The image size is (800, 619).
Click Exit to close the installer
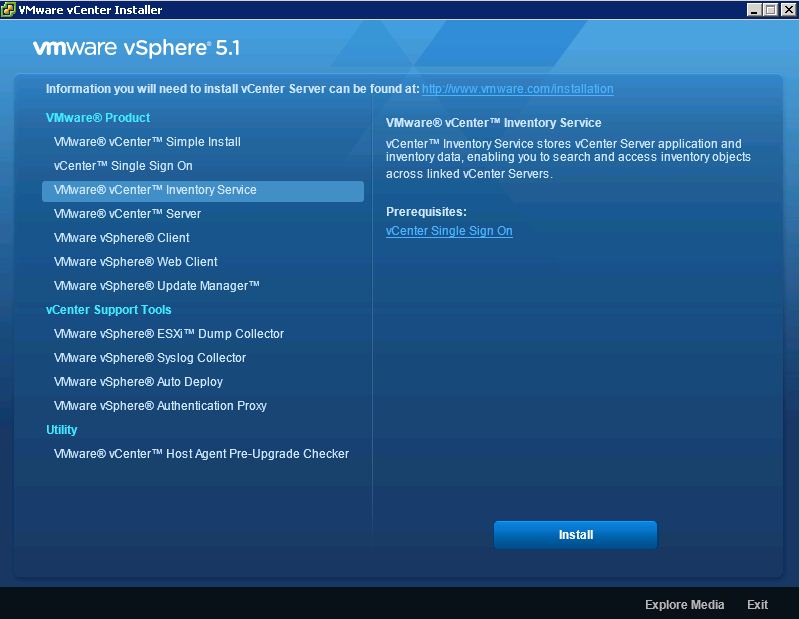tap(757, 605)
